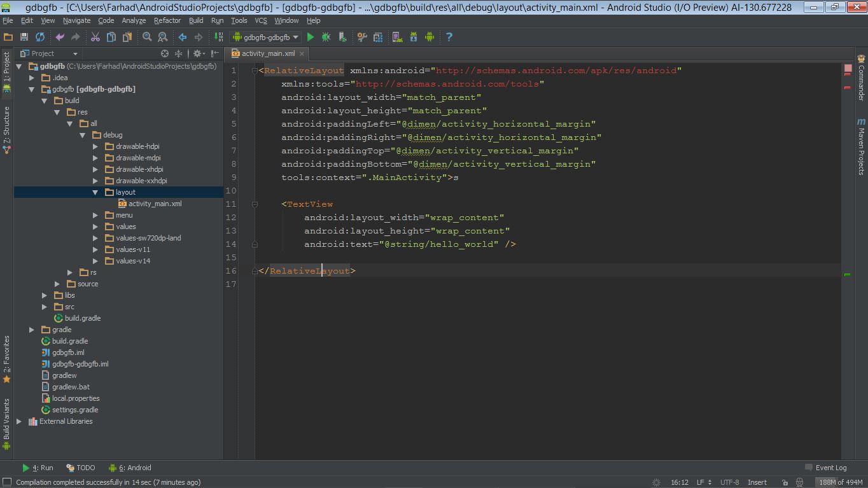Click the Synchronize refresh icon in the toolbar

(x=40, y=37)
